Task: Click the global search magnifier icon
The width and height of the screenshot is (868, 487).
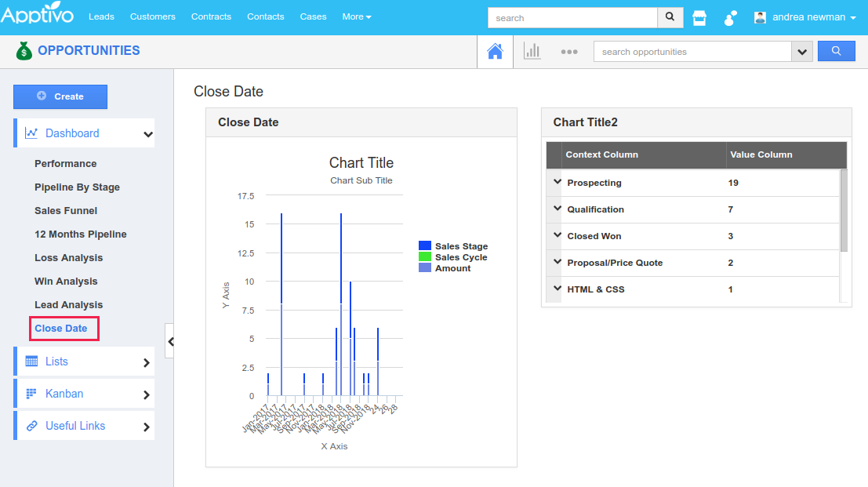Action: point(670,17)
